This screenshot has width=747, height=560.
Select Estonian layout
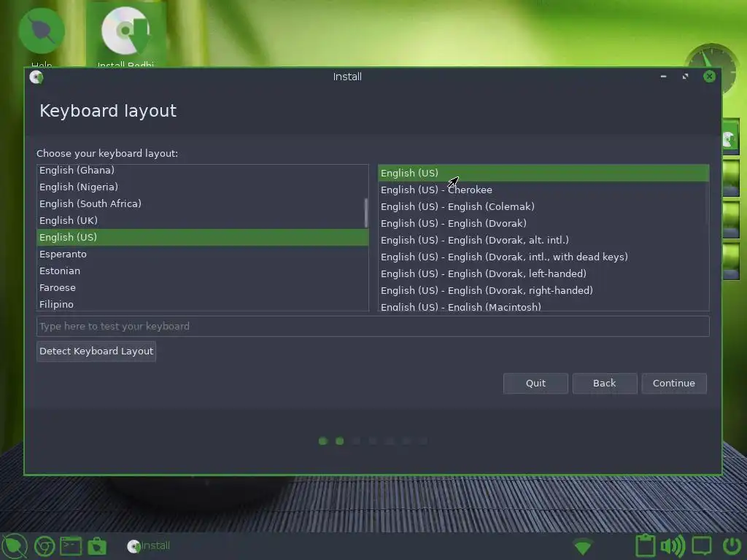(x=203, y=271)
